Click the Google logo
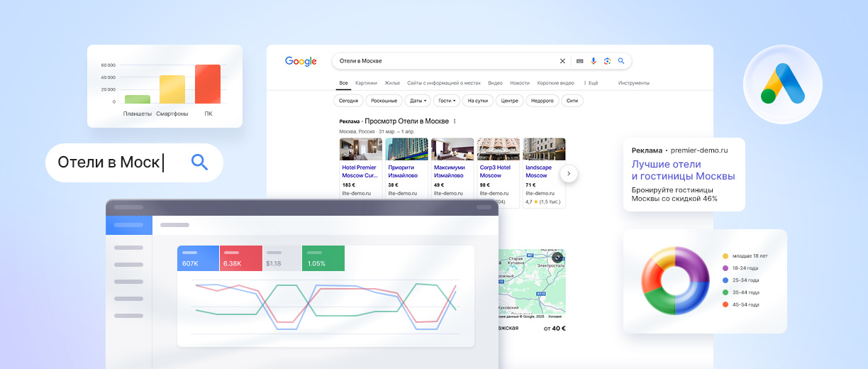The image size is (868, 369). click(x=301, y=62)
